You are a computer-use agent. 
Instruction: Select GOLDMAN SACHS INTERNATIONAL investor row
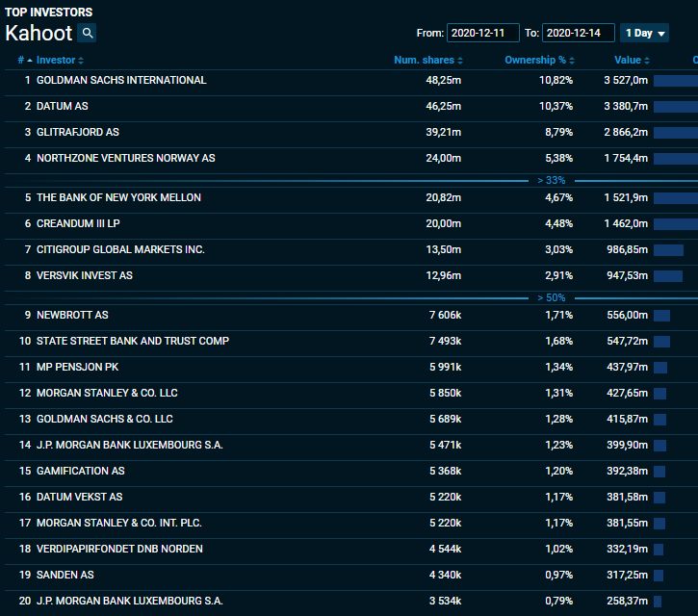tap(351, 81)
